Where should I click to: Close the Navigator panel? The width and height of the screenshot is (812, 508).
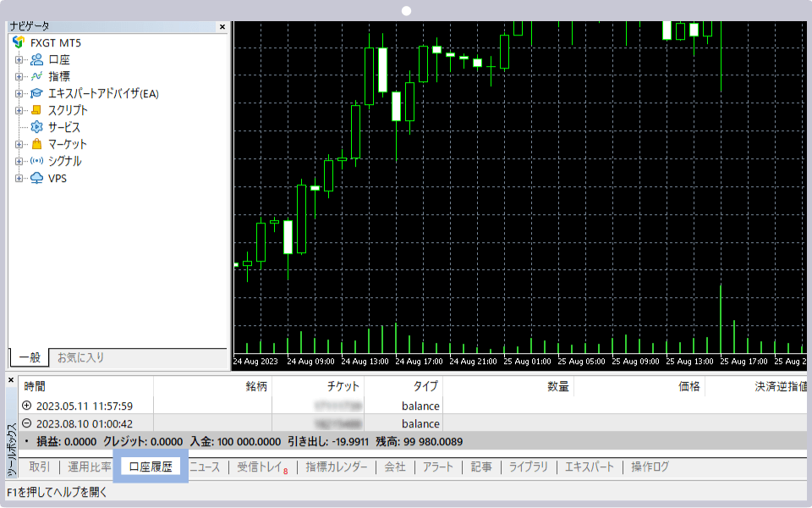[x=222, y=27]
